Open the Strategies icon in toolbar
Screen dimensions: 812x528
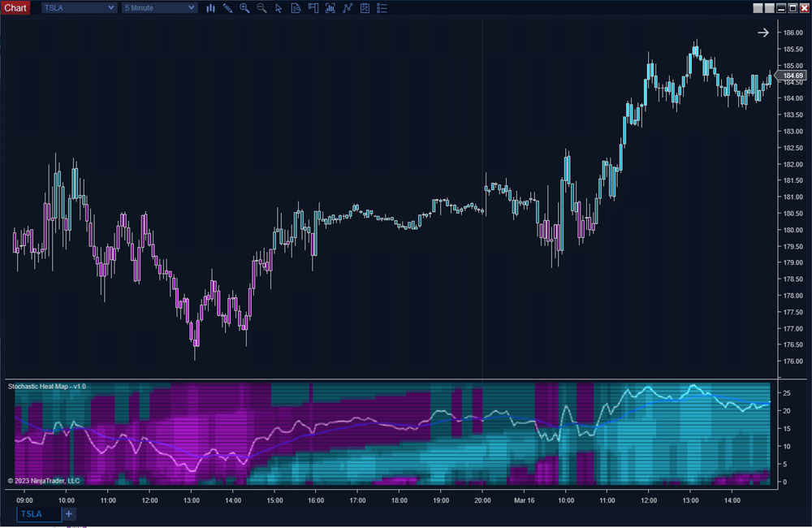365,8
